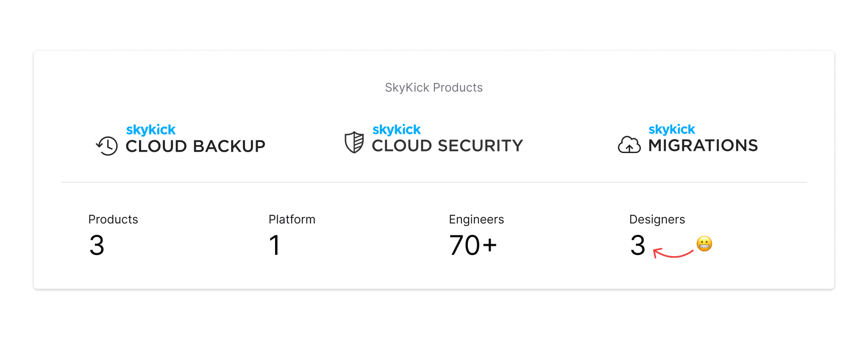Select the CLOUD SECURITY product name
This screenshot has height=340, width=868.
pos(448,146)
